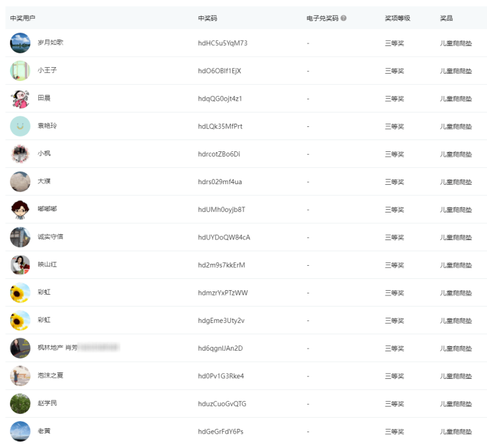The image size is (487, 448).
Task: Select the user name 老黄
Action: pyautogui.click(x=44, y=431)
